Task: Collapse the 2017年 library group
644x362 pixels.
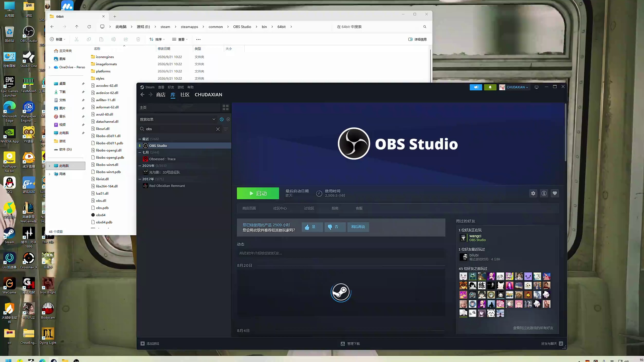Action: (140, 179)
